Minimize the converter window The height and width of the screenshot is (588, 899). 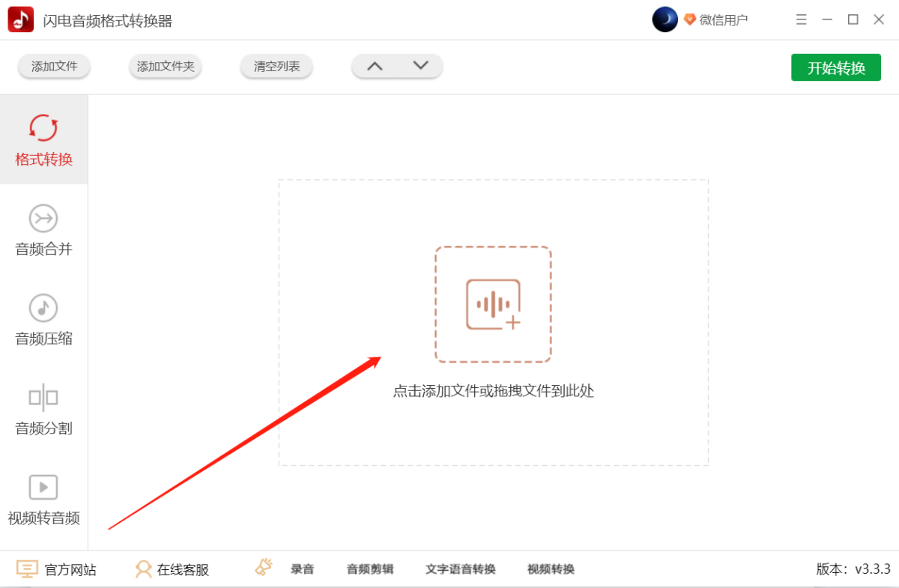click(x=827, y=19)
